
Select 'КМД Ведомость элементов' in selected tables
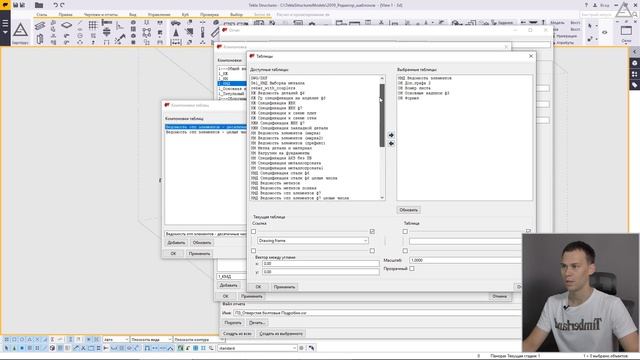pos(425,78)
